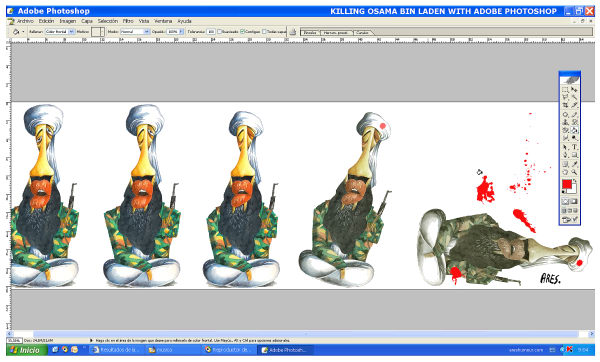Open the Filtro menu
Image resolution: width=600 pixels, height=362 pixels.
pyautogui.click(x=128, y=21)
